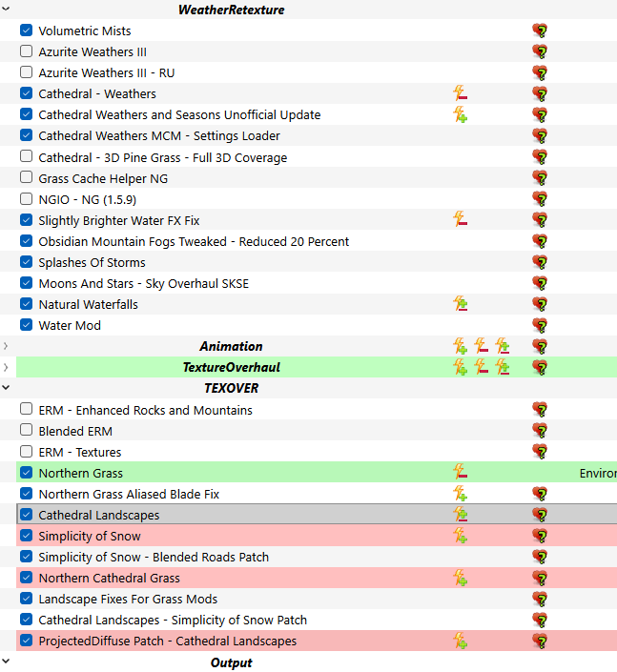Click the conflict-loser icon on Northern Grass row

[460, 473]
